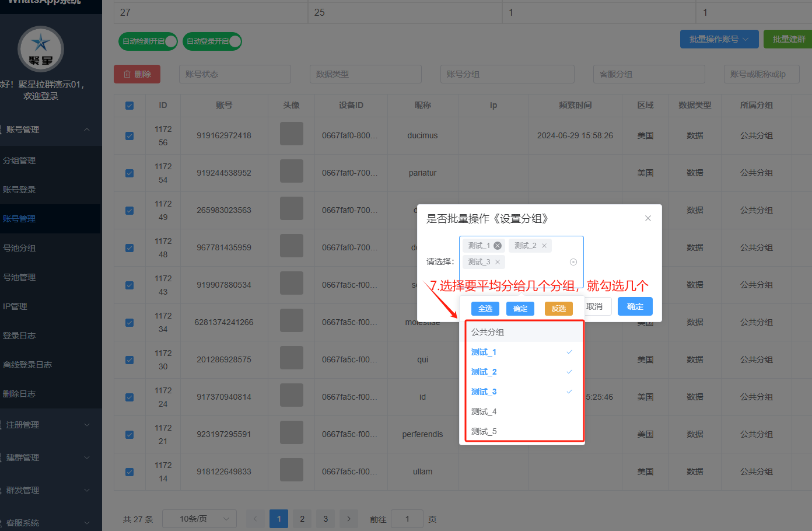Image resolution: width=812 pixels, height=531 pixels.
Task: Click the previous page arrow icon
Action: point(255,518)
